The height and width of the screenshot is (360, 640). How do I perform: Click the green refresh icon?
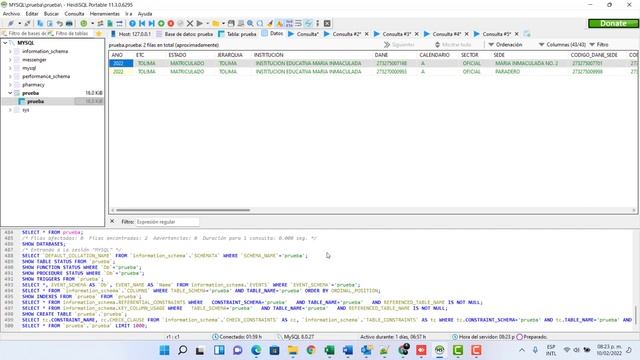[84, 23]
